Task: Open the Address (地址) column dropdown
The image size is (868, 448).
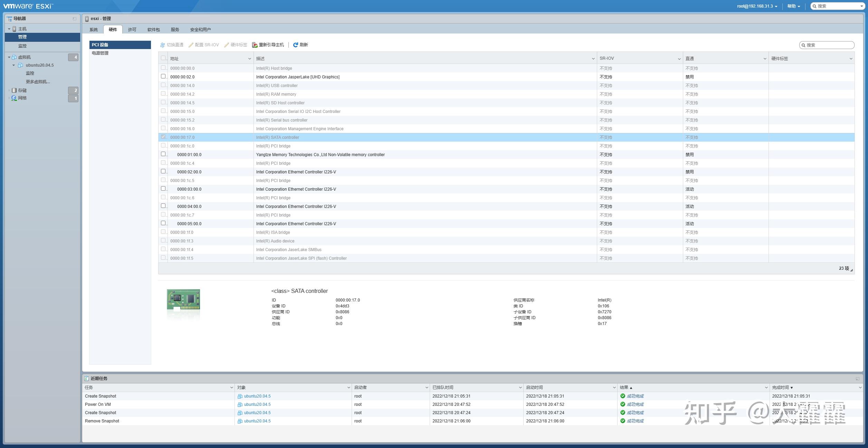Action: click(x=249, y=59)
